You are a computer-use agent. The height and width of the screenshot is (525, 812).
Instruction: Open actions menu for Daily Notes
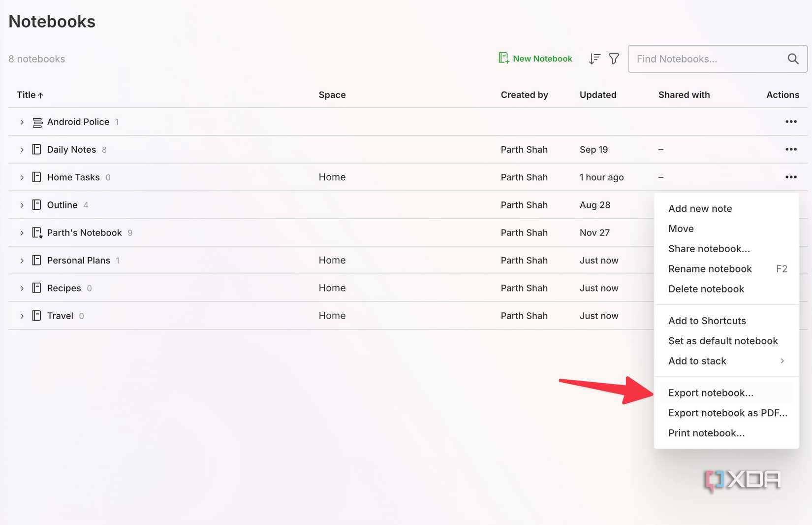point(791,149)
